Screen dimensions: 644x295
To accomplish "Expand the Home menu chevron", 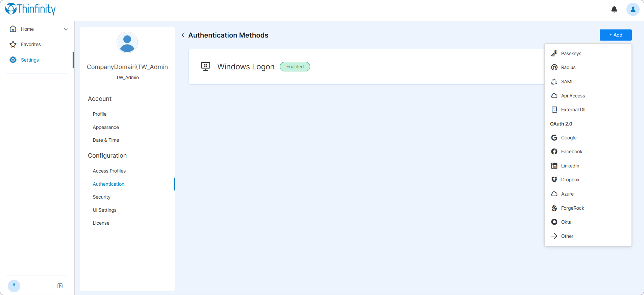I will [66, 29].
